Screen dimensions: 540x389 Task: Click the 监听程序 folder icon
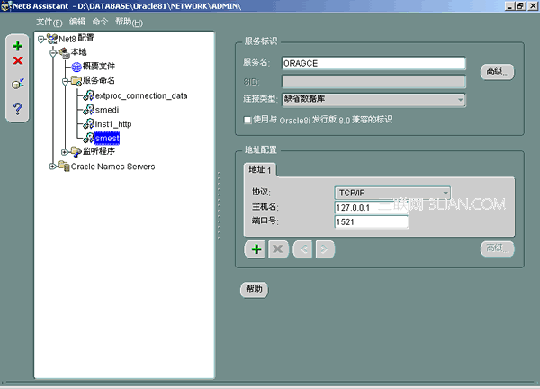click(76, 151)
